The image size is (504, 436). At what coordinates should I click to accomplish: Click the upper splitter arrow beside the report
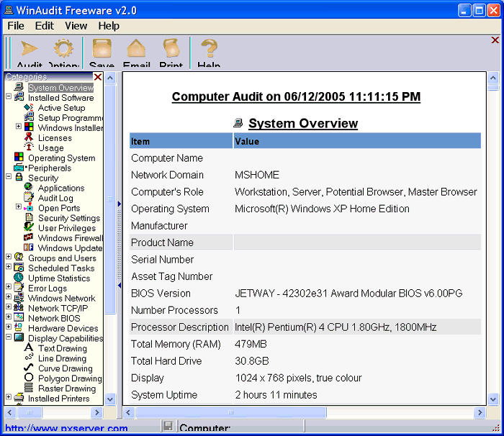(120, 204)
